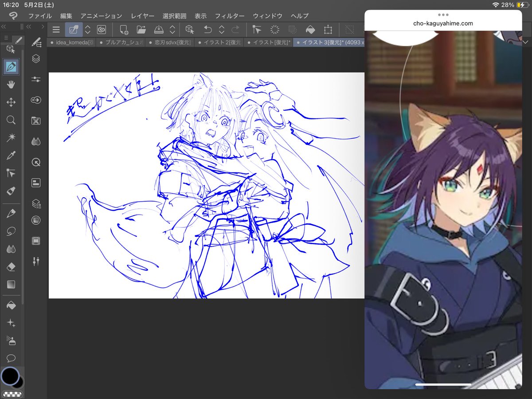Viewport: 532px width, 399px height.
Task: Select the Airbrush spray tool
Action: pyautogui.click(x=11, y=340)
